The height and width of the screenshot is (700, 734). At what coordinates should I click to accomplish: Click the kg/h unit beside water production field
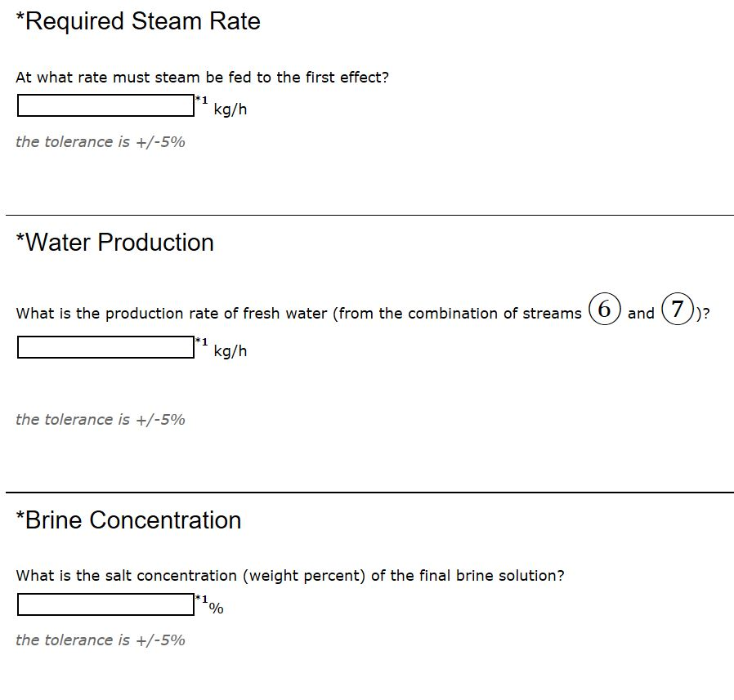click(230, 351)
